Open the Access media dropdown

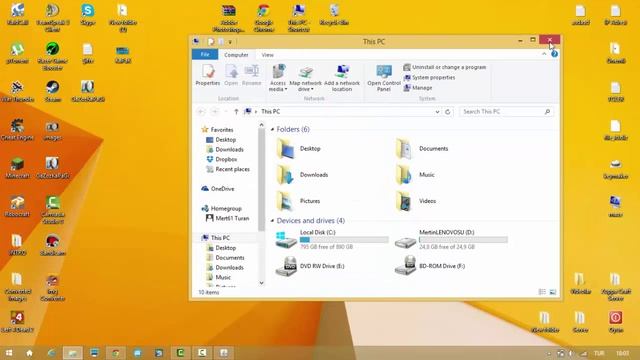(x=278, y=78)
